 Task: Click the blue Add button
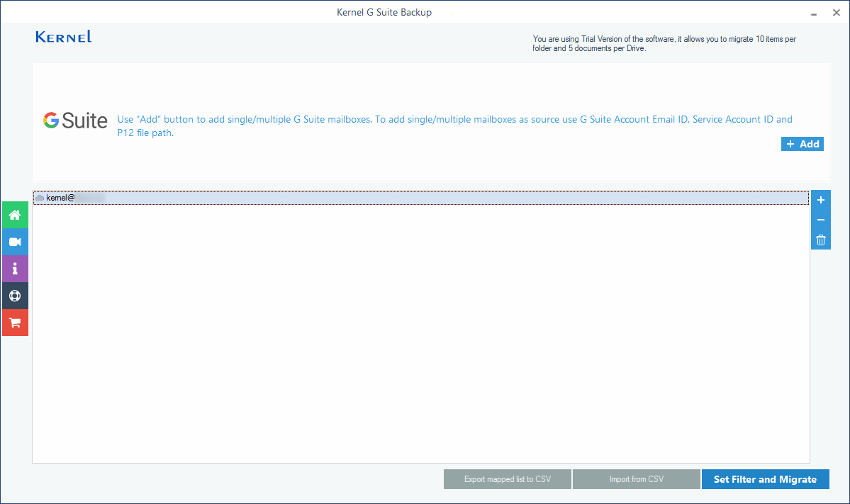[803, 144]
